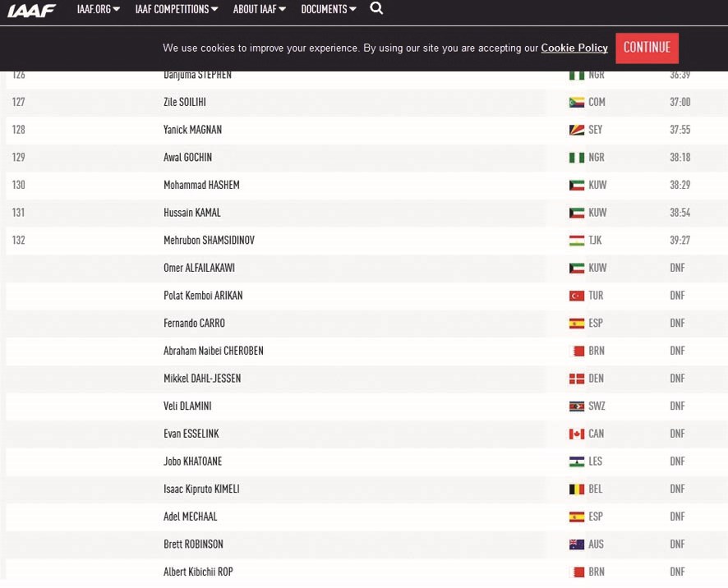Viewport: 728px width, 588px height.
Task: Expand the IAAF.ORG dropdown menu
Action: pos(98,9)
